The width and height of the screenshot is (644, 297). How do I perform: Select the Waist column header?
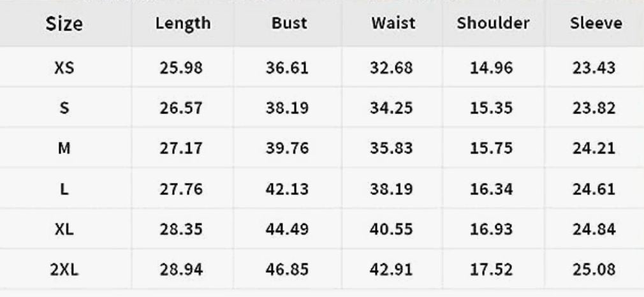[393, 24]
